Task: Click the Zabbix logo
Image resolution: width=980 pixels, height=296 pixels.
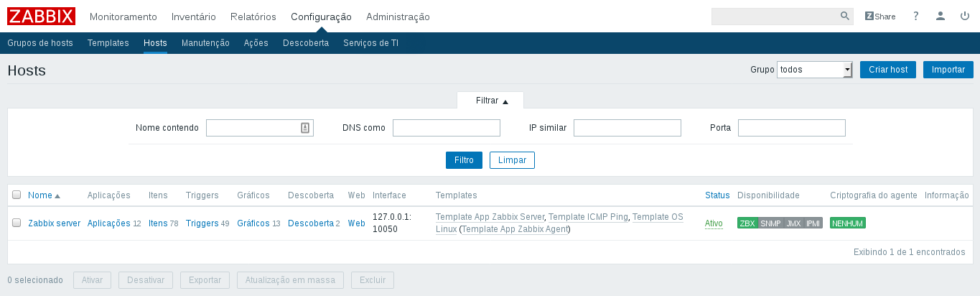Action: click(41, 16)
